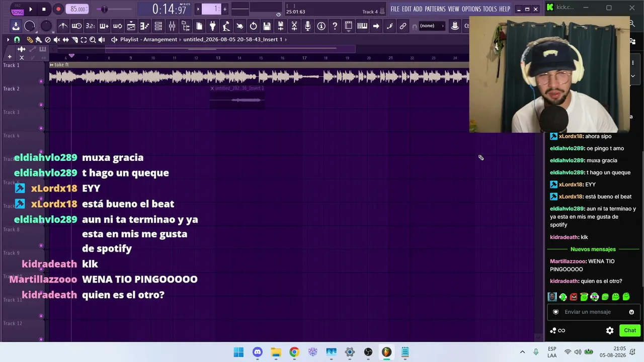Screen dimensions: 644x362
Task: Select the zoom tool in playlist
Action: [x=93, y=40]
